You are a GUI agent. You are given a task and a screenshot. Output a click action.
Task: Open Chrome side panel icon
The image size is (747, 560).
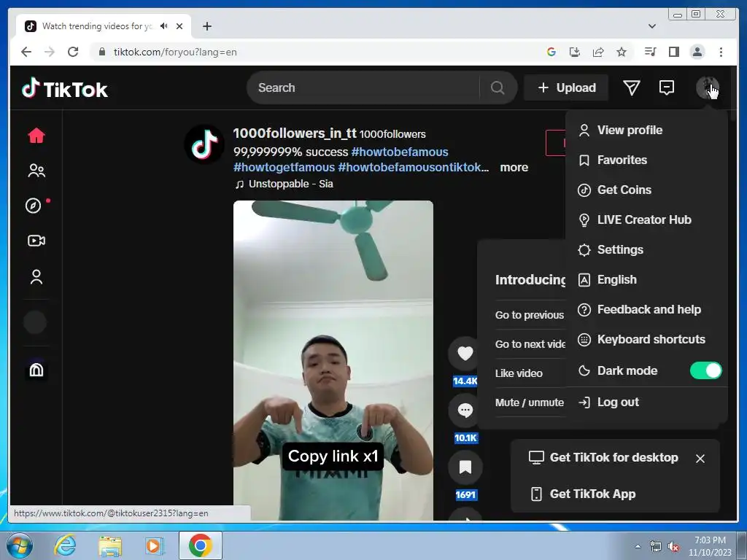pos(673,52)
